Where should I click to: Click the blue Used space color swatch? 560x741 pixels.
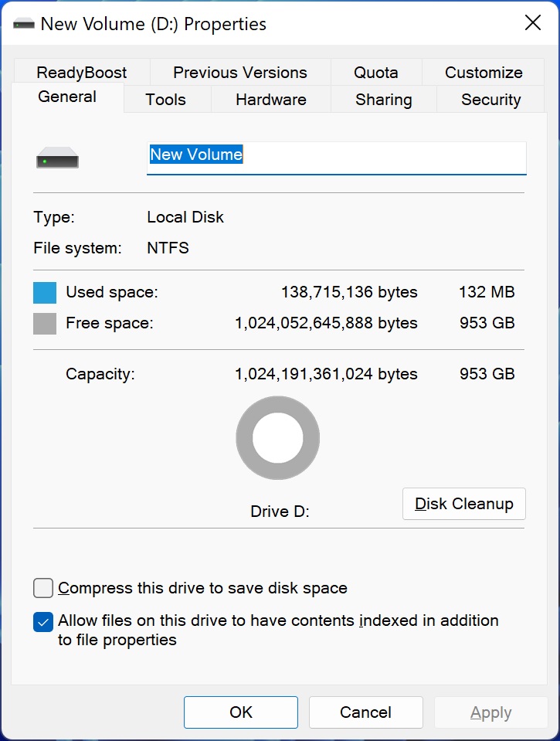point(45,293)
